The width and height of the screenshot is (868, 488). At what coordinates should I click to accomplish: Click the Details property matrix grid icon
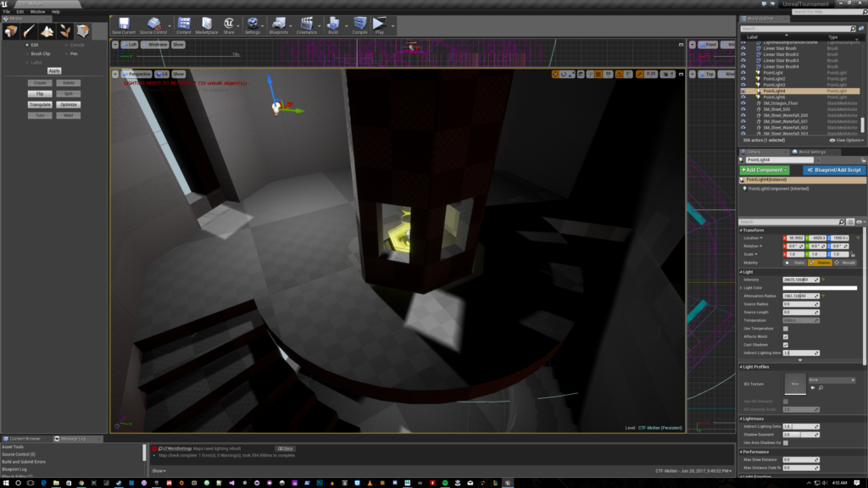coord(850,222)
